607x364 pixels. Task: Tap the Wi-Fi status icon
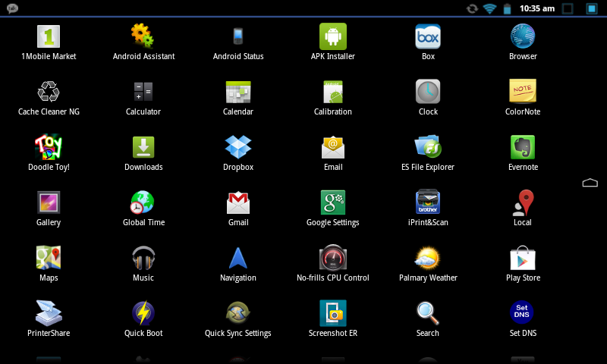point(489,8)
